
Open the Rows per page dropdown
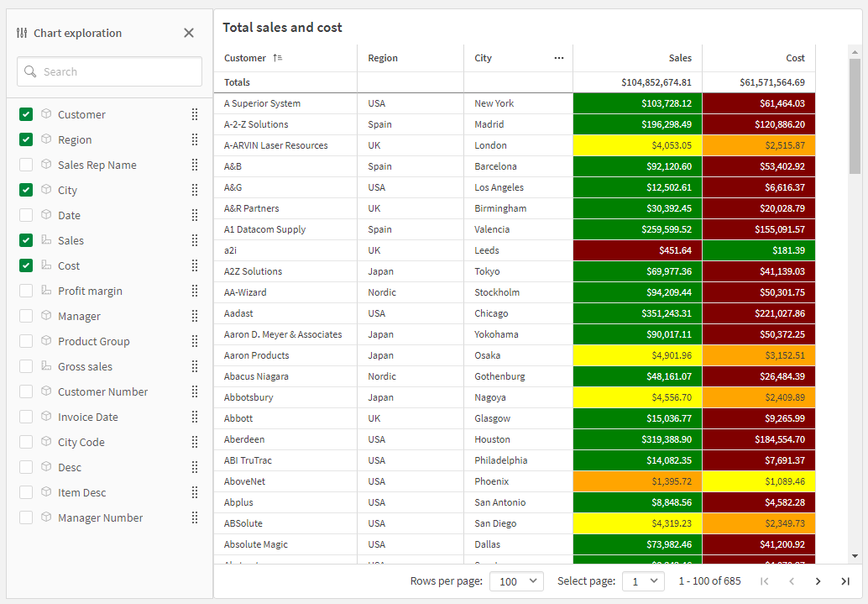516,580
